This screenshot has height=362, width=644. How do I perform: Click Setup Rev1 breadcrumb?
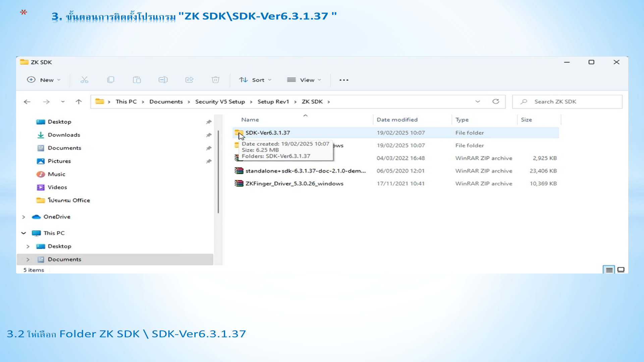click(273, 102)
